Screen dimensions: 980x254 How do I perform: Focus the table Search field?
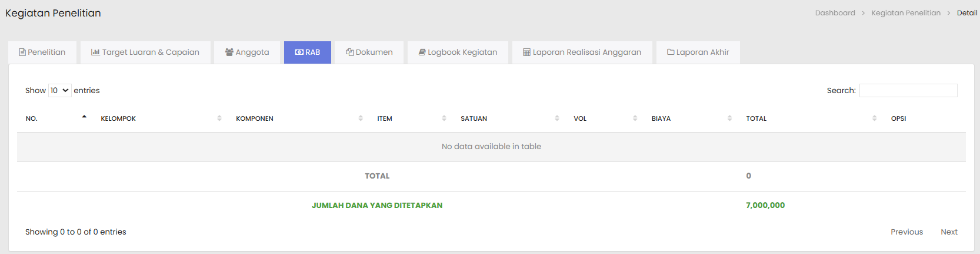tap(908, 91)
